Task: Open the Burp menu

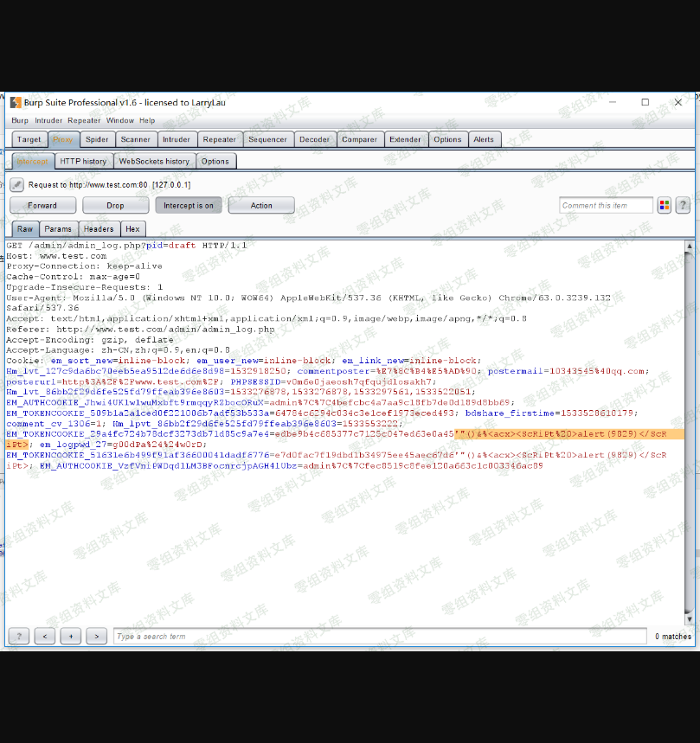Action: tap(19, 120)
